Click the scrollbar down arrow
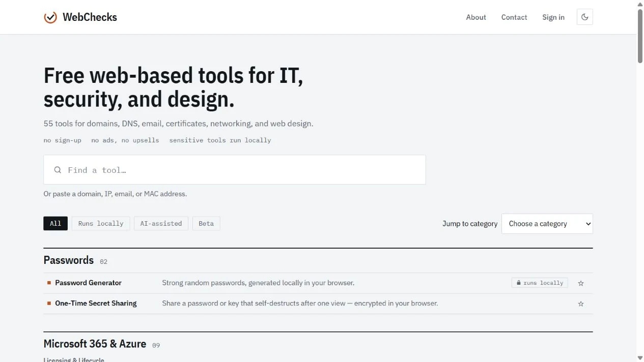This screenshot has width=644, height=362. pos(640,358)
